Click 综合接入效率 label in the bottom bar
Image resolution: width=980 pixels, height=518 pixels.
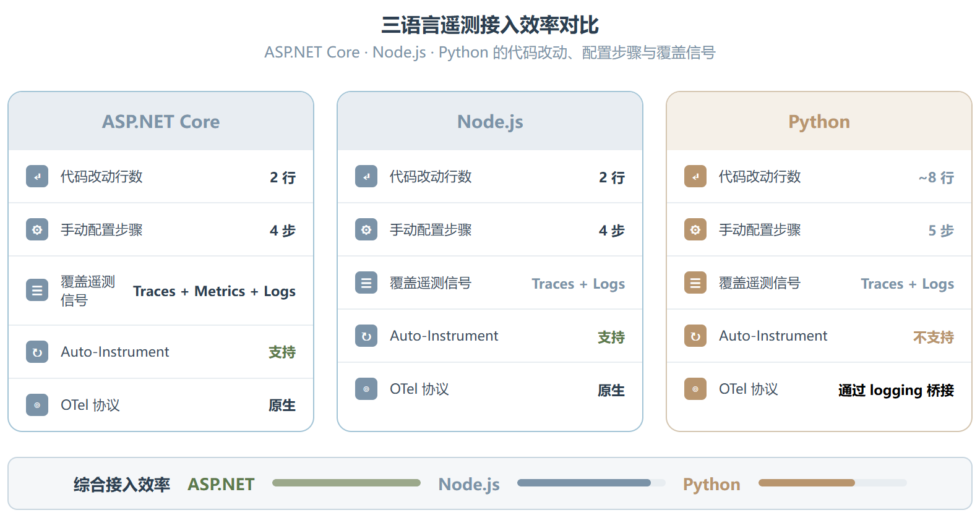pyautogui.click(x=122, y=485)
